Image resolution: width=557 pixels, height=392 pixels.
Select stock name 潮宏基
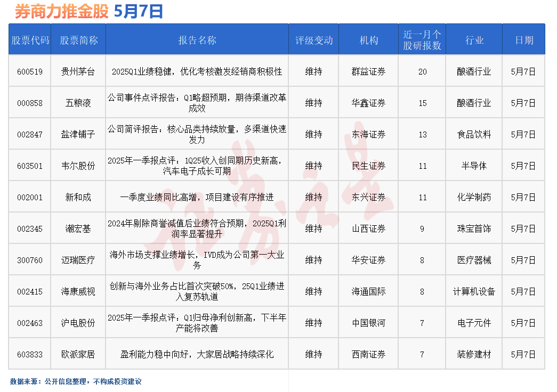(78, 229)
